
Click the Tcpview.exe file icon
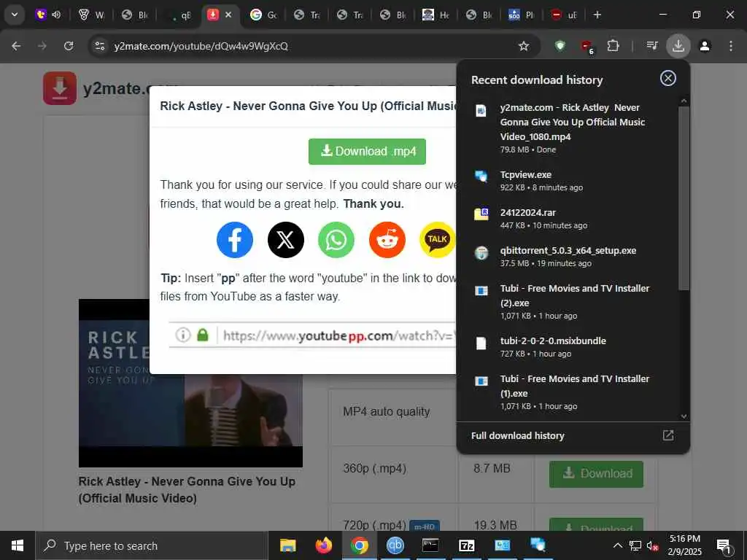481,176
